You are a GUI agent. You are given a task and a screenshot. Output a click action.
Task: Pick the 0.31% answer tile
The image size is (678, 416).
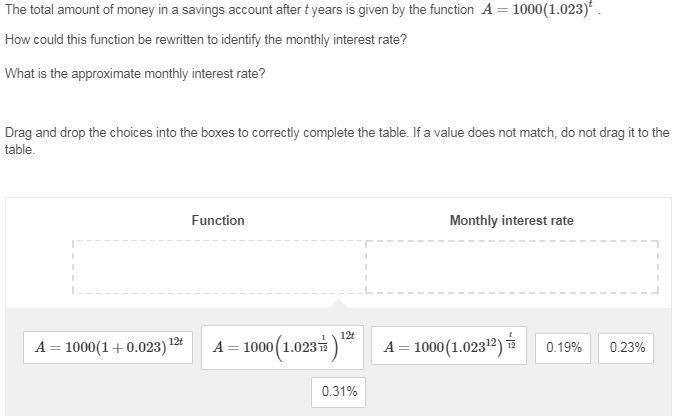(x=339, y=392)
